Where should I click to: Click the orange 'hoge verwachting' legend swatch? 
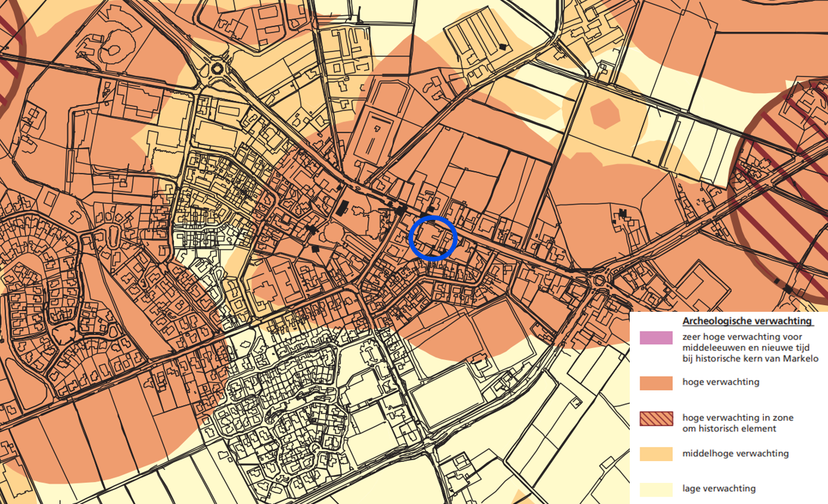[656, 382]
